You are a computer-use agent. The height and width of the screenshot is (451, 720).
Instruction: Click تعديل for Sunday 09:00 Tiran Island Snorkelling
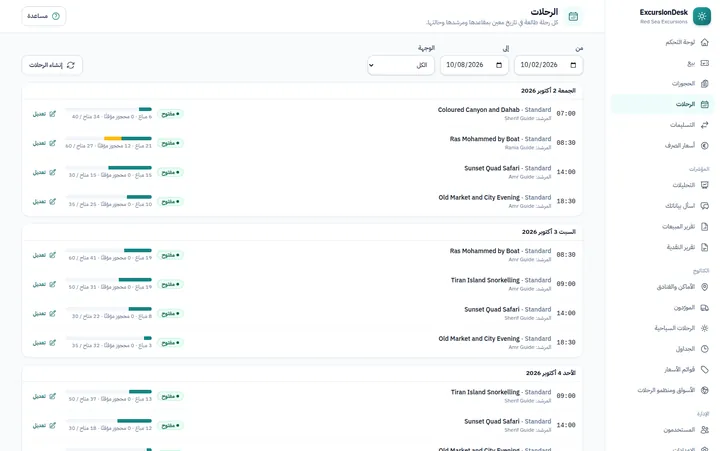(x=44, y=396)
